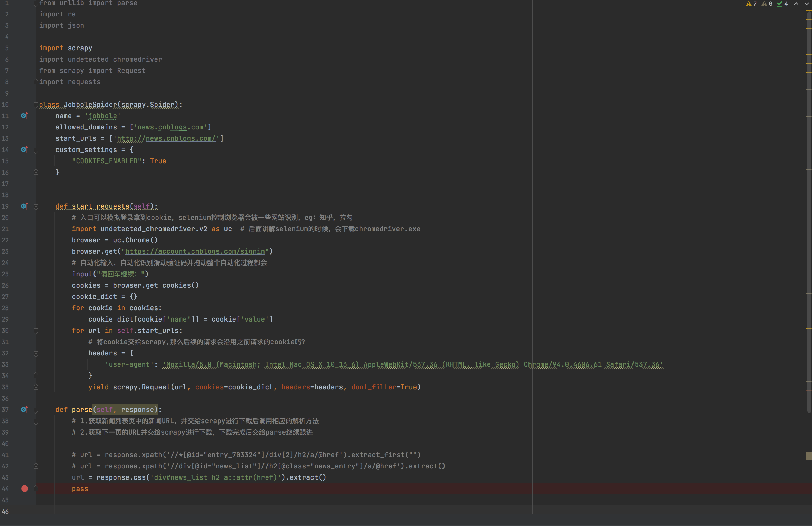Jump to previous highlighted error arrow

[796, 4]
